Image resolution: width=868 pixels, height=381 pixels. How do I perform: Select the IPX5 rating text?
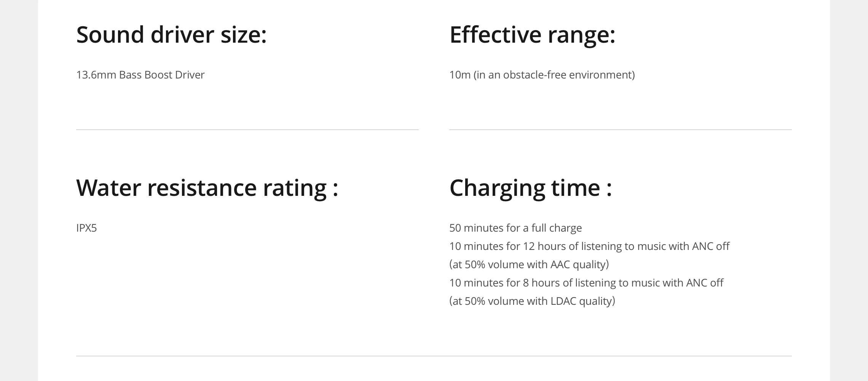(x=86, y=228)
